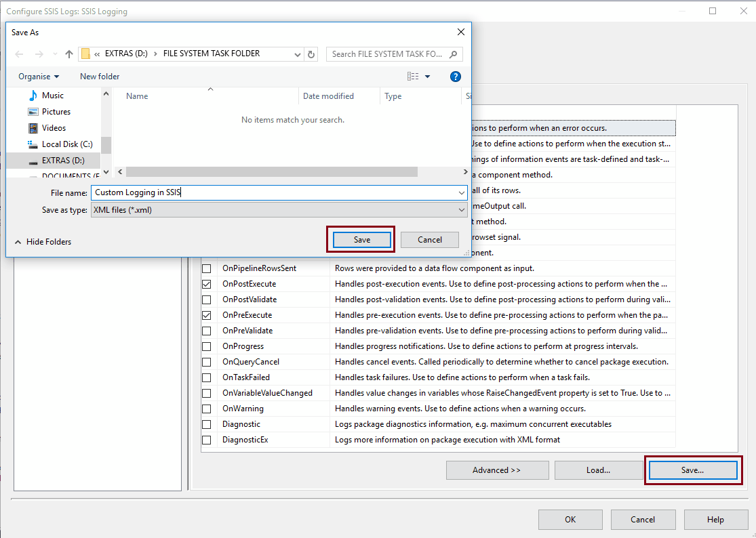Enable the OnTaskFailed event checkbox

click(x=207, y=377)
